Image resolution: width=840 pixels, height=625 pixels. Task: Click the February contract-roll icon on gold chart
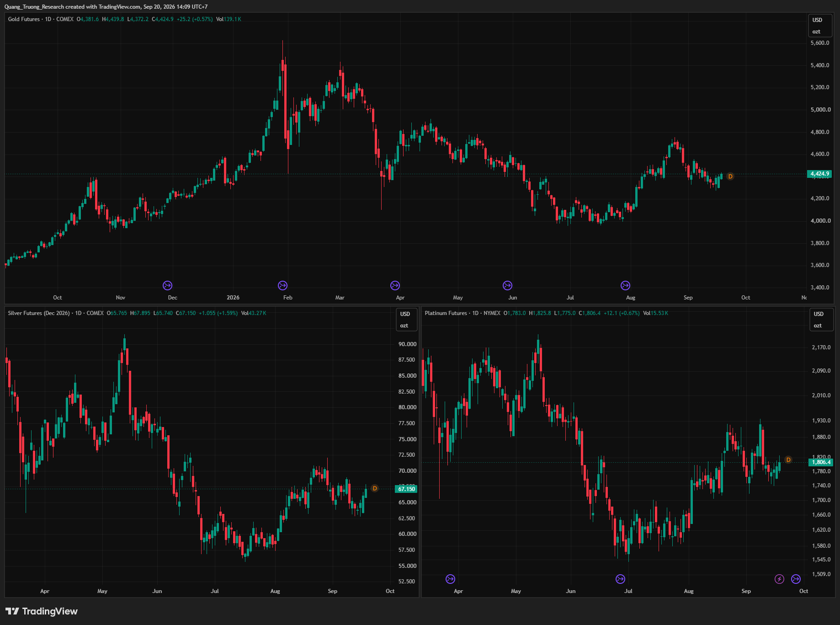282,285
